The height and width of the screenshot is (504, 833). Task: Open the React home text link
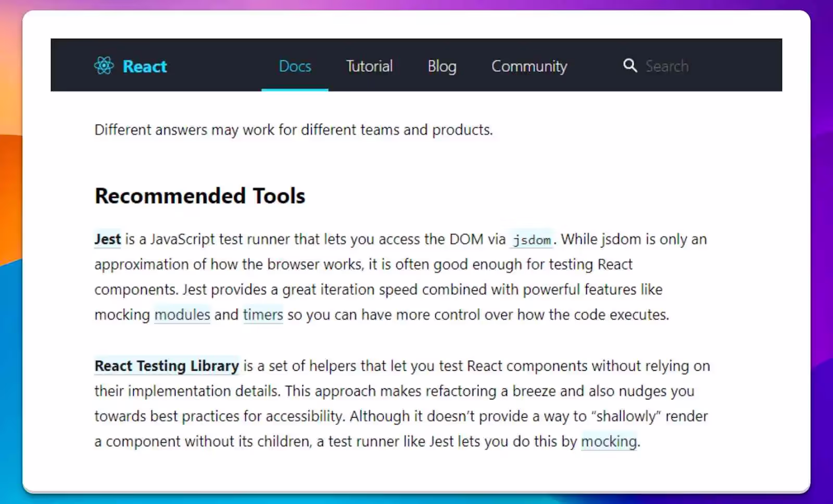click(145, 66)
